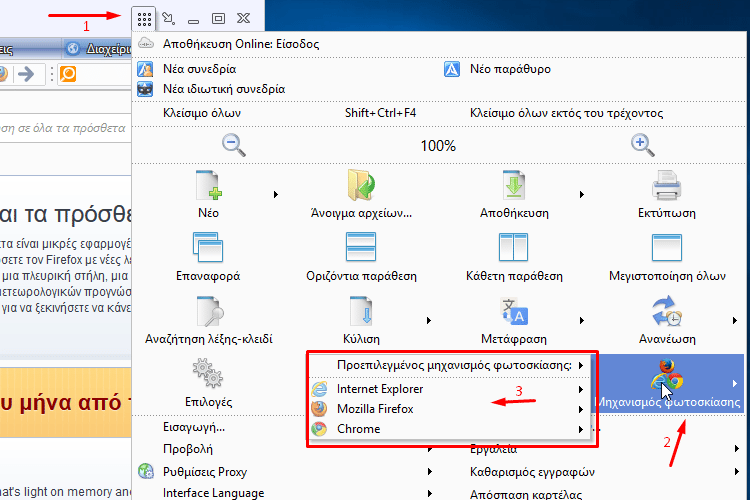The width and height of the screenshot is (750, 500).
Task: Open the main menu grid button
Action: [144, 19]
